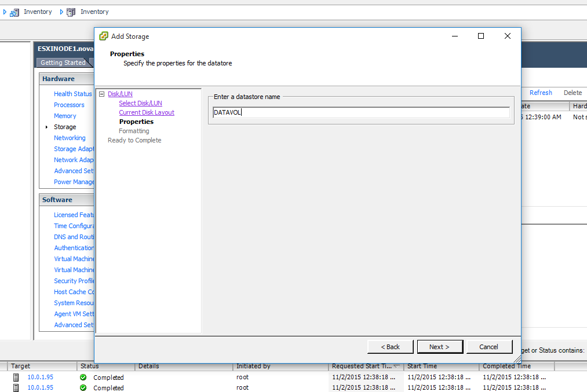This screenshot has height=392, width=587.
Task: Open System Resource under Software
Action: (x=74, y=303)
